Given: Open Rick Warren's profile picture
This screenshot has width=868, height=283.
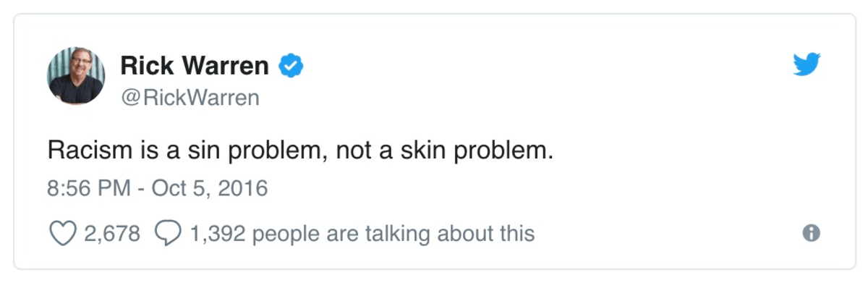Looking at the screenshot, I should click(x=76, y=76).
